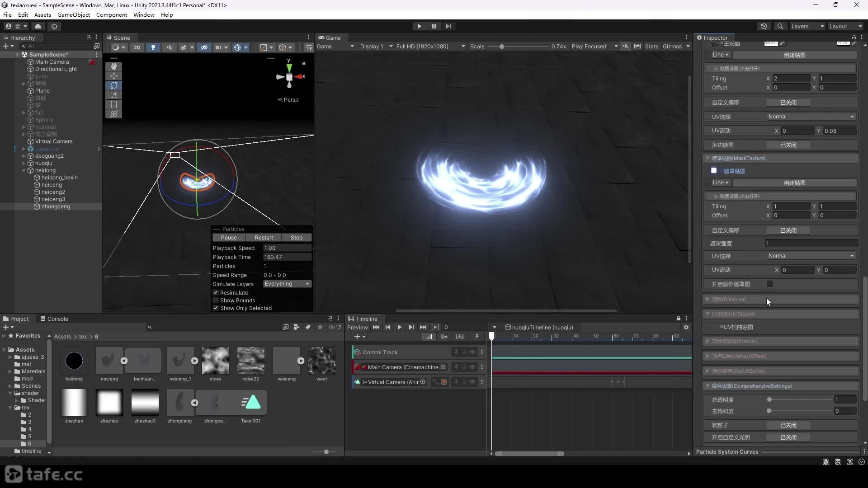This screenshot has height=488, width=868.
Task: Toggle the Resimulate checkbox
Action: pyautogui.click(x=216, y=292)
